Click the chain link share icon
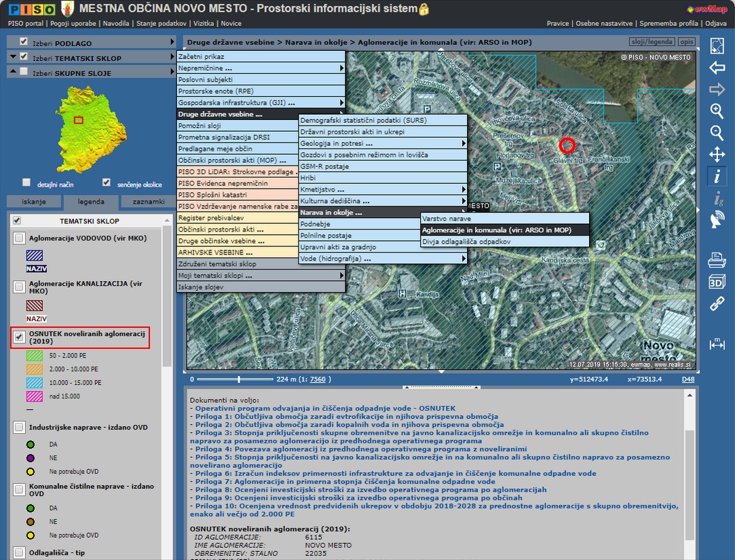The image size is (735, 560). pyautogui.click(x=717, y=304)
